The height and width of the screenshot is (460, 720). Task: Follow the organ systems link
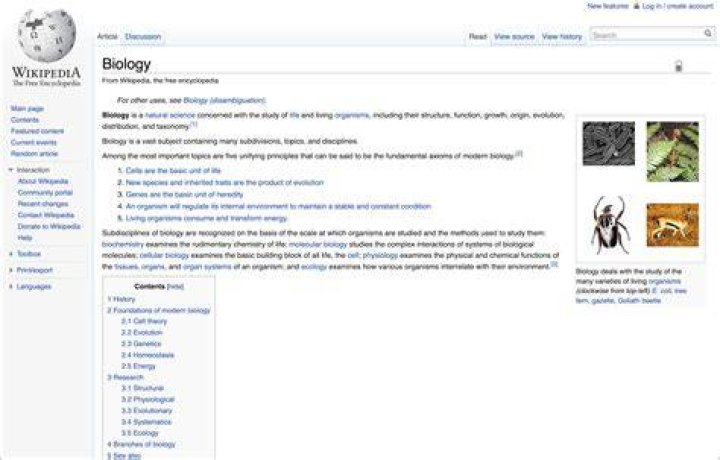click(x=207, y=267)
